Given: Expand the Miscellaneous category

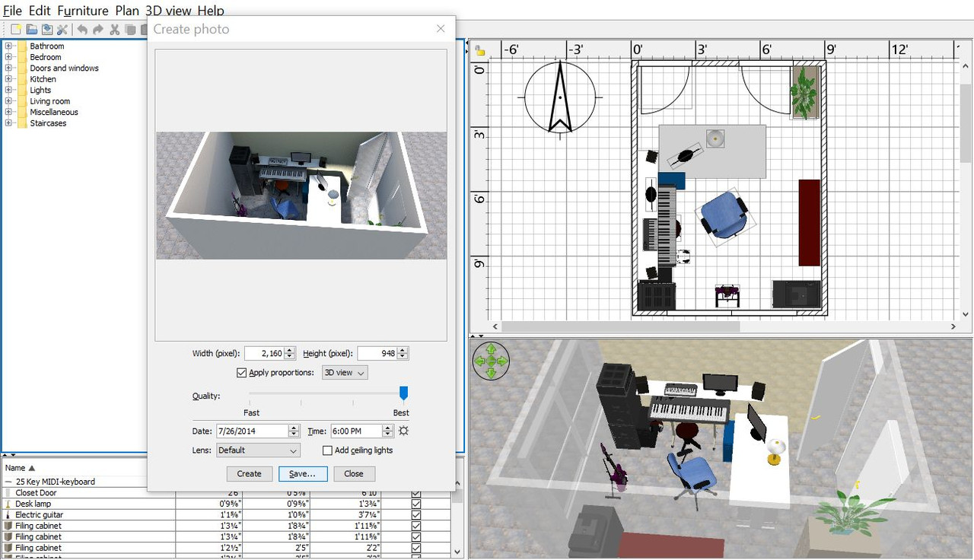Looking at the screenshot, I should (x=8, y=112).
